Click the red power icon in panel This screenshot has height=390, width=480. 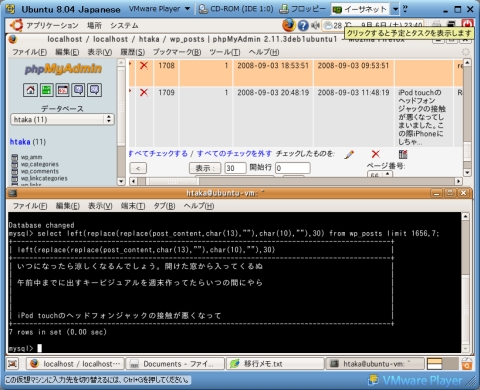pos(467,24)
